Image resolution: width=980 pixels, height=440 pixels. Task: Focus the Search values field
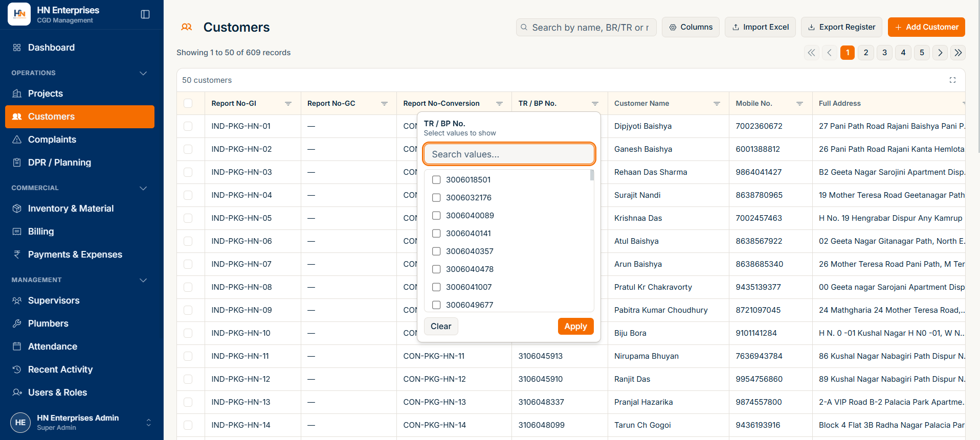pos(509,154)
